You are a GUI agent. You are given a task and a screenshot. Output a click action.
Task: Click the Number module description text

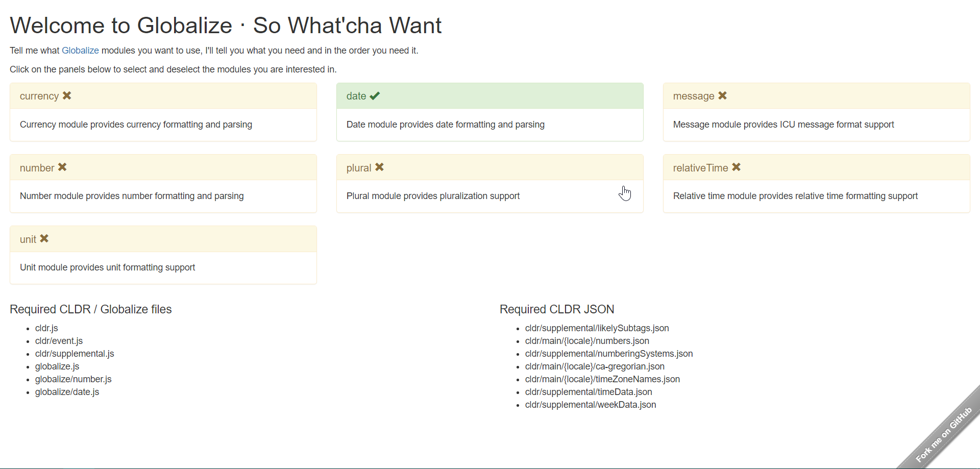tap(132, 196)
